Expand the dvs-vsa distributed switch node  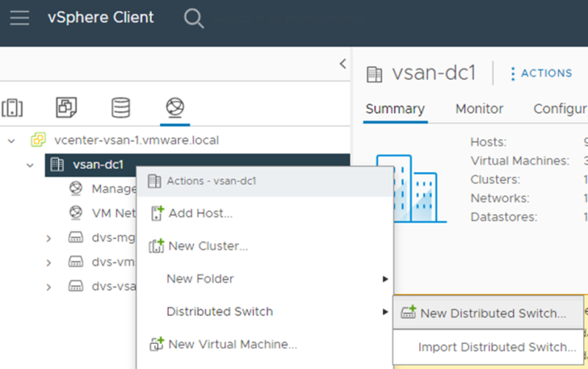(49, 287)
